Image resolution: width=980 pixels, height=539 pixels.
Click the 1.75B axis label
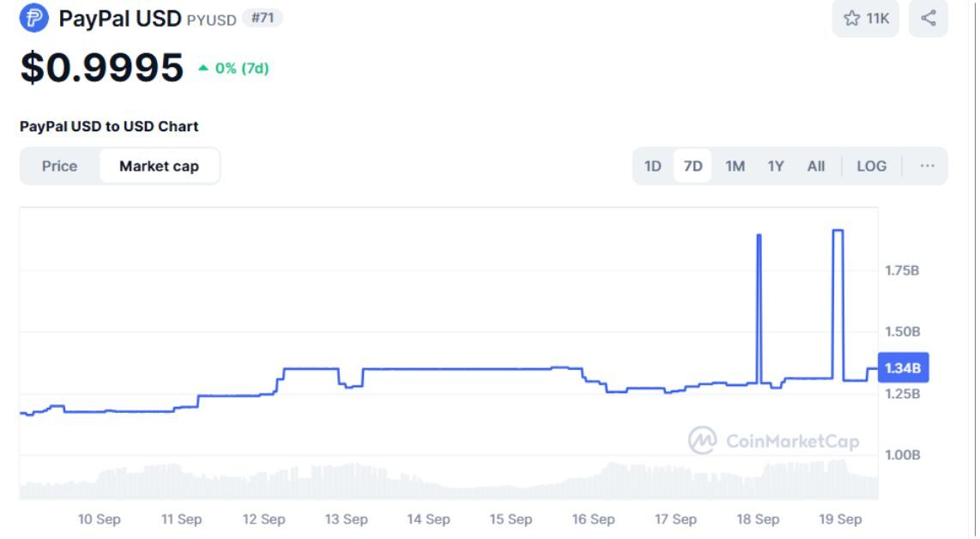pos(902,270)
